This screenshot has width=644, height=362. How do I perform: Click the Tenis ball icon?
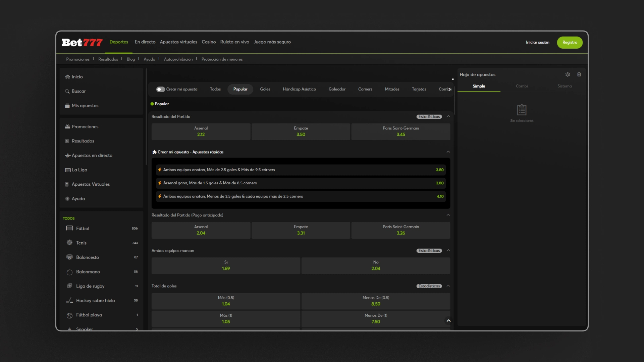click(x=69, y=243)
